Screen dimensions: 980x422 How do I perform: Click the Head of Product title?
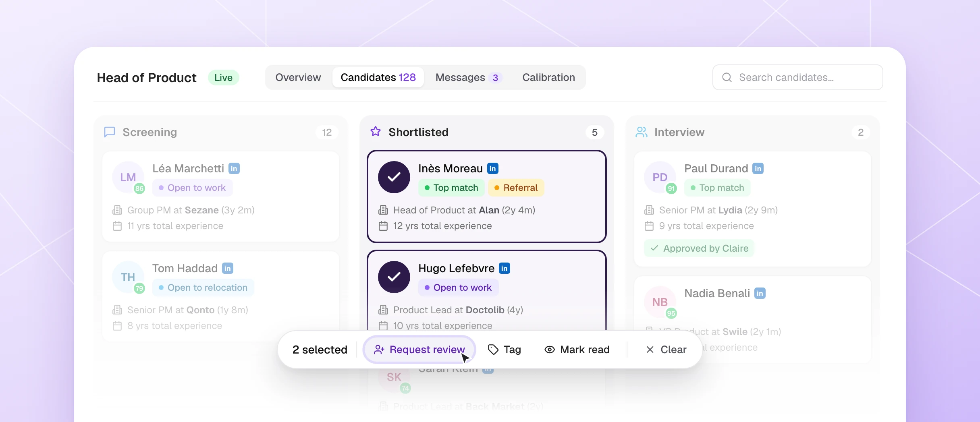(x=147, y=77)
